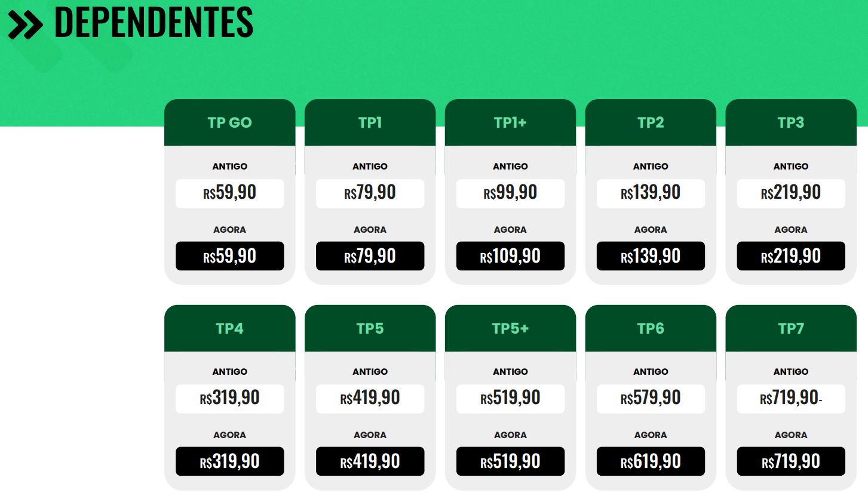Image resolution: width=868 pixels, height=499 pixels.
Task: Click the TP7 plan header
Action: click(x=791, y=328)
